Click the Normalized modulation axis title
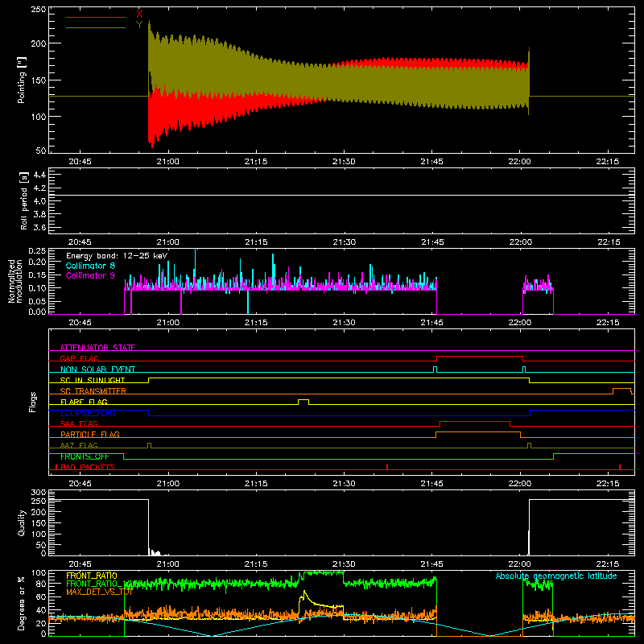Image resolution: width=644 pixels, height=644 pixels. pyautogui.click(x=15, y=281)
